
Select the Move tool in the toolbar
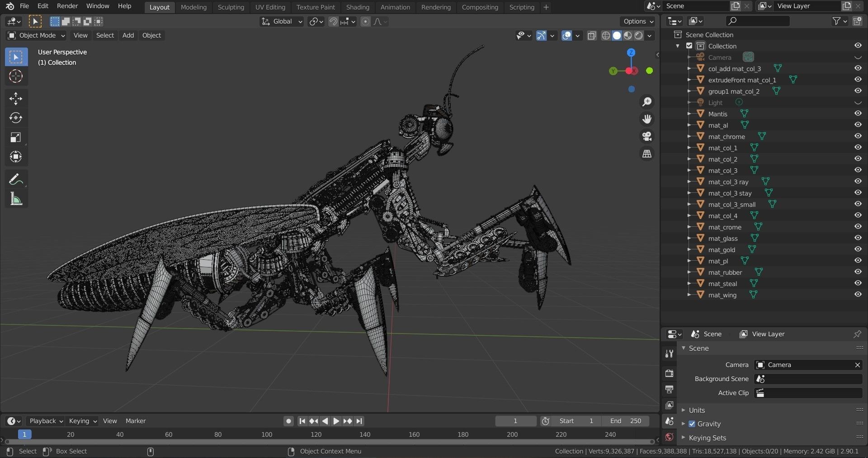pos(16,99)
